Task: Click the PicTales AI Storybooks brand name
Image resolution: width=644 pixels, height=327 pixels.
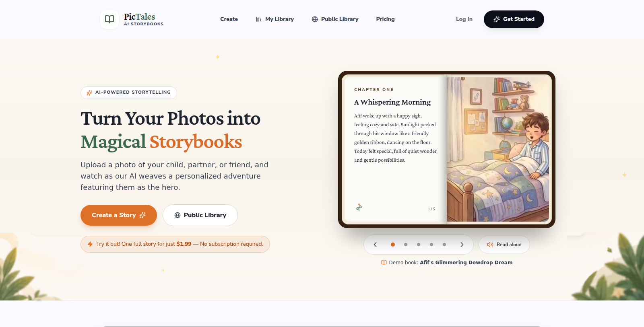Action: tap(144, 19)
